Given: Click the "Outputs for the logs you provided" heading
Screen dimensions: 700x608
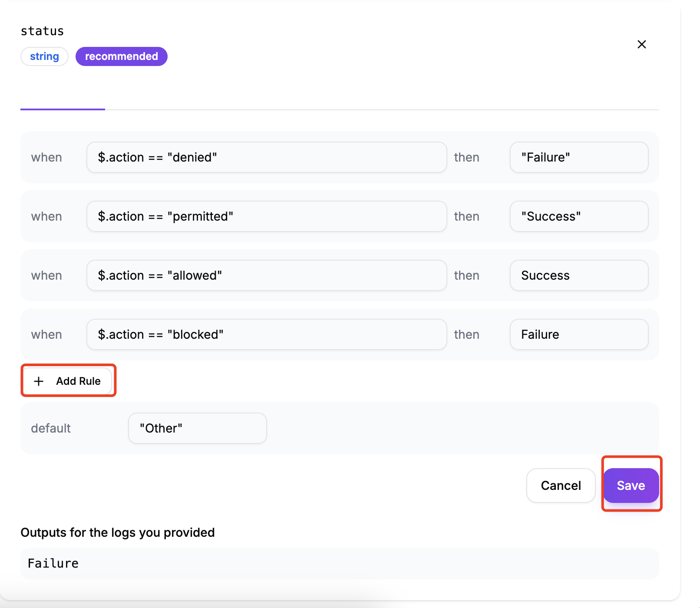Looking at the screenshot, I should pyautogui.click(x=118, y=532).
